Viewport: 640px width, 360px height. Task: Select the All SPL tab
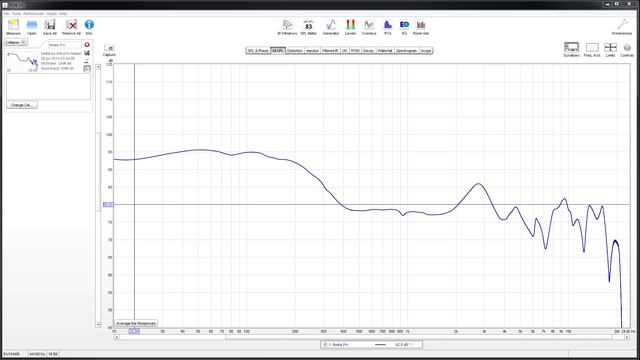[x=278, y=51]
